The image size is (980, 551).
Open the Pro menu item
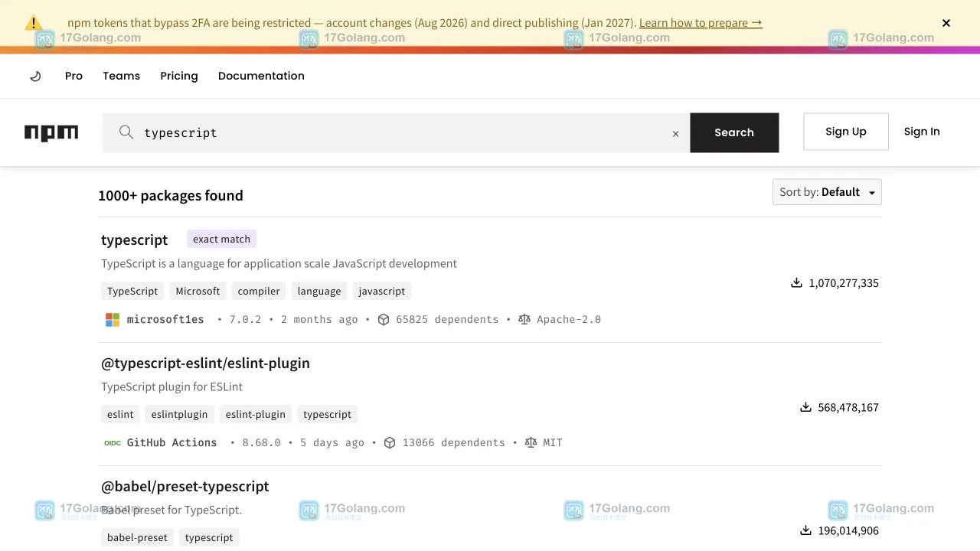tap(73, 76)
